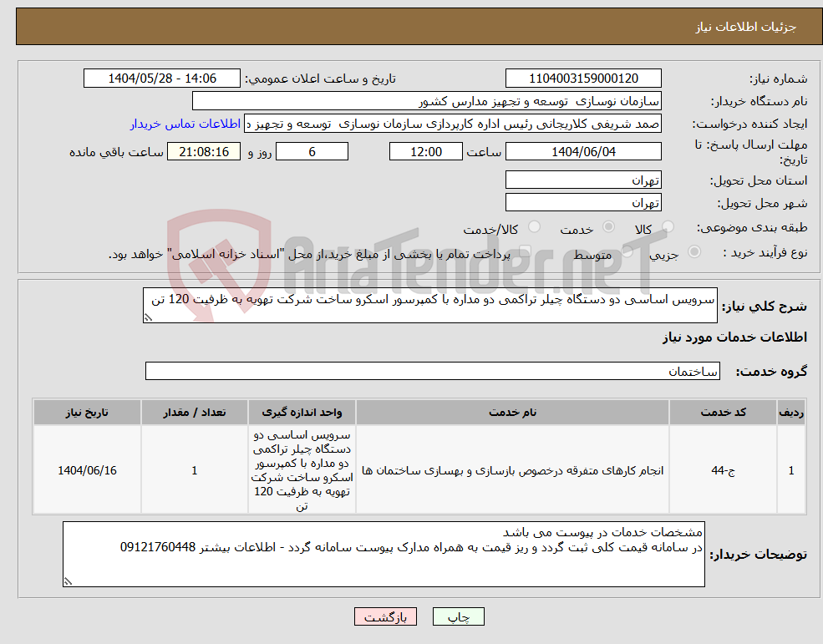The image size is (823, 644).
Task: Click the general description textarea
Action: click(x=429, y=305)
